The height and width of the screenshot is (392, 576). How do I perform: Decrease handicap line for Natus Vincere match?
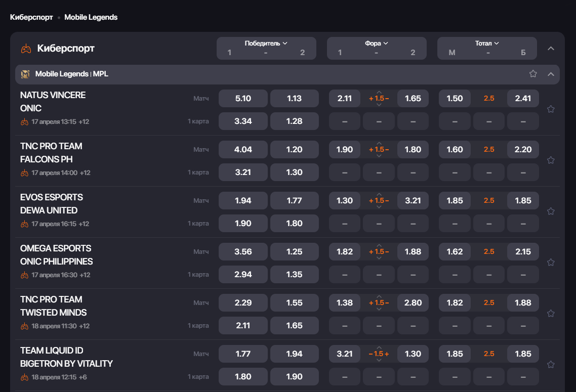coord(379,105)
